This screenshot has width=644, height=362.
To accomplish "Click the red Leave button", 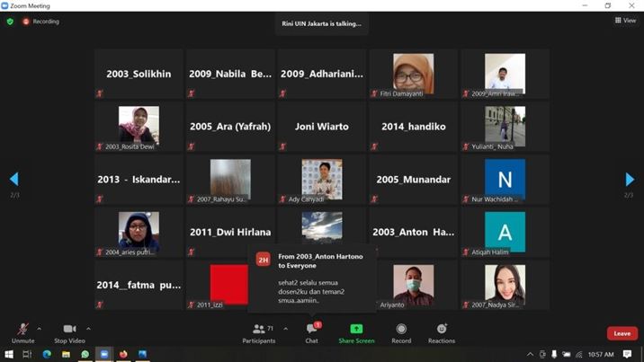I will pyautogui.click(x=622, y=333).
